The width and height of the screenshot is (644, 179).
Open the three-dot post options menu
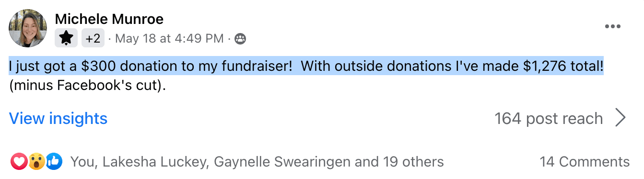(x=612, y=26)
